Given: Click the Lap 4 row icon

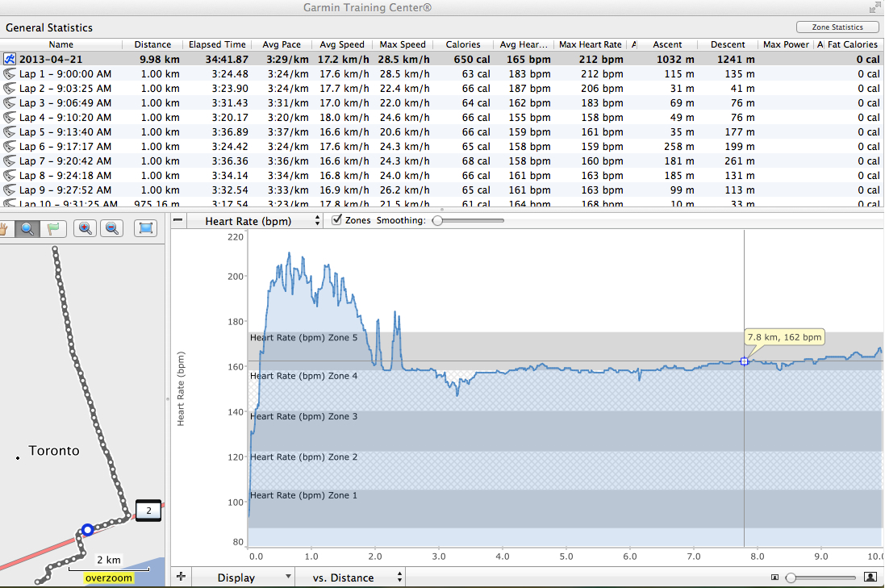Looking at the screenshot, I should pyautogui.click(x=9, y=118).
